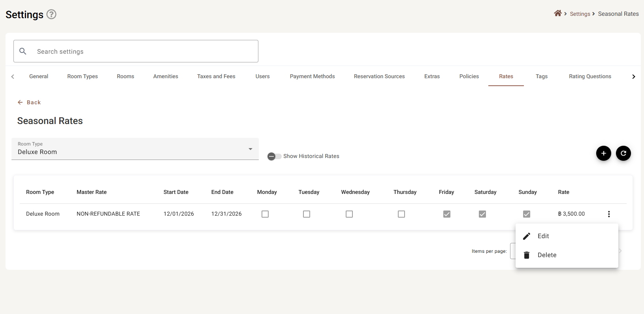The width and height of the screenshot is (644, 314).
Task: Open the Room Type dropdown
Action: [x=135, y=149]
